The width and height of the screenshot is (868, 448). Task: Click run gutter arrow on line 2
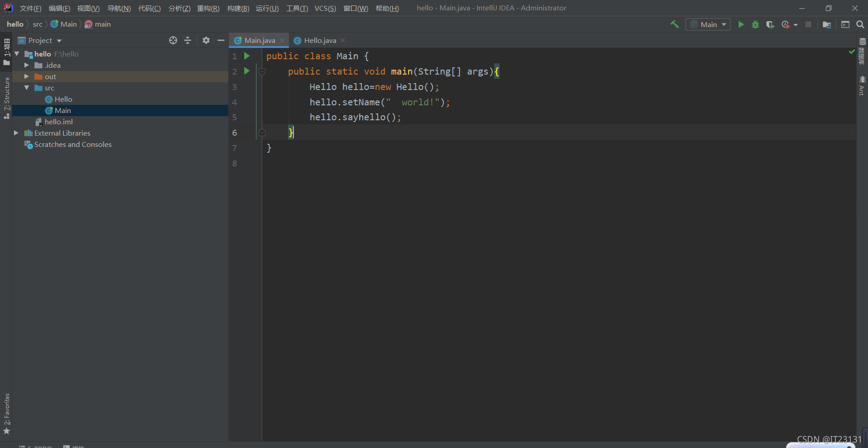pyautogui.click(x=247, y=71)
